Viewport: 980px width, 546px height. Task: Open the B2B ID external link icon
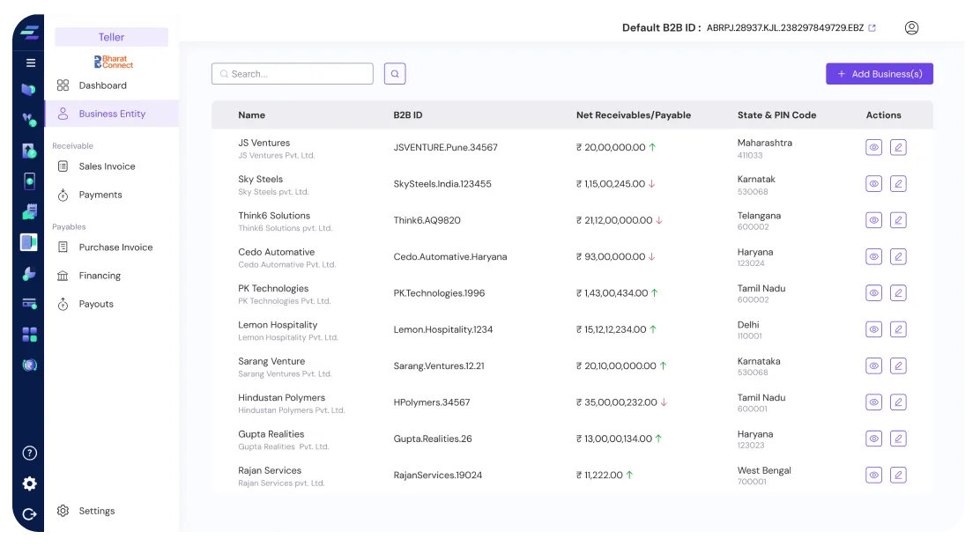coord(872,27)
